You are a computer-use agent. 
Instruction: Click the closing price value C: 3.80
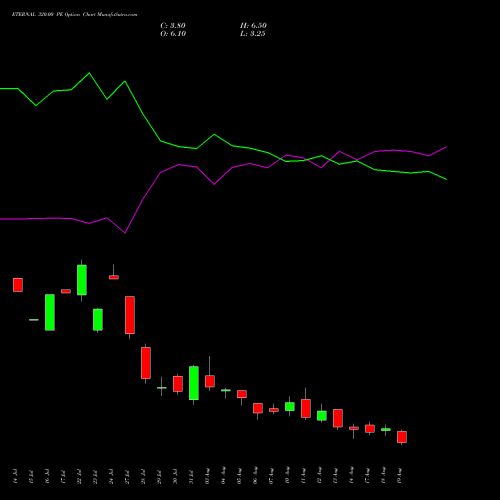(x=173, y=26)
